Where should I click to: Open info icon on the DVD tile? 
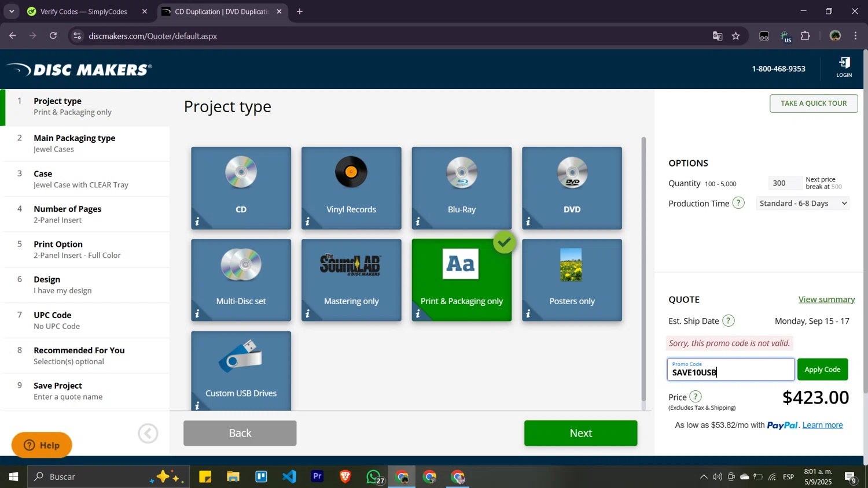pyautogui.click(x=528, y=222)
